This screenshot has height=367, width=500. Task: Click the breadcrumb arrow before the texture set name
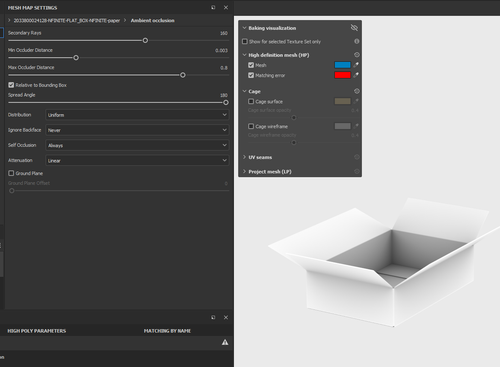[x=9, y=20]
